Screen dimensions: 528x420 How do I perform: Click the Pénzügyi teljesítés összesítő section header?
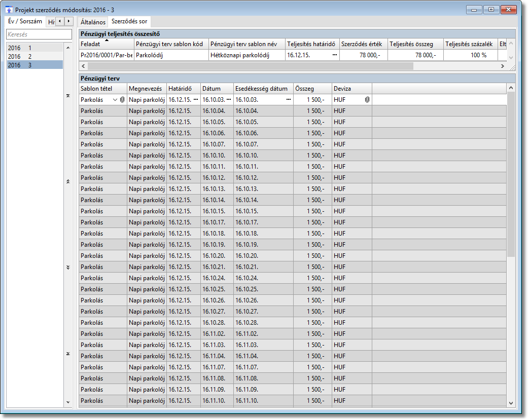click(297, 33)
